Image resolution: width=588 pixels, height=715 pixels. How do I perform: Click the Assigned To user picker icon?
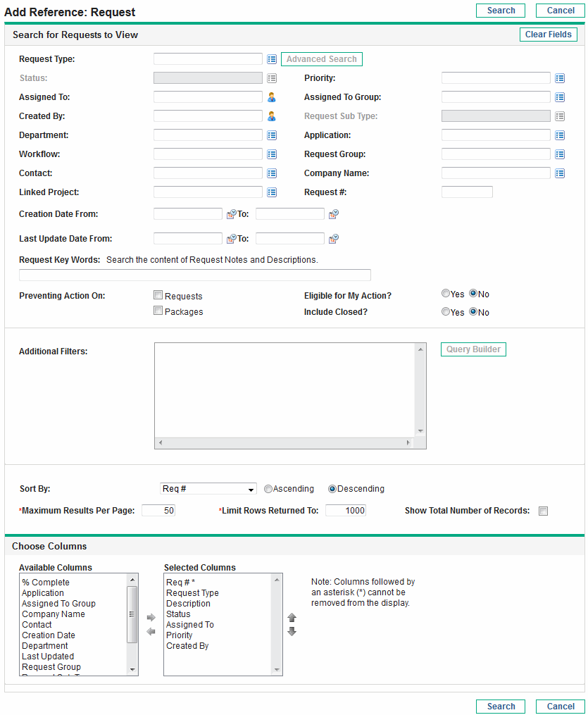tap(272, 97)
